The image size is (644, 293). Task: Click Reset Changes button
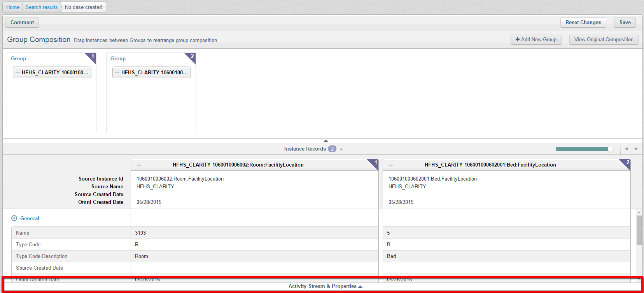point(583,22)
